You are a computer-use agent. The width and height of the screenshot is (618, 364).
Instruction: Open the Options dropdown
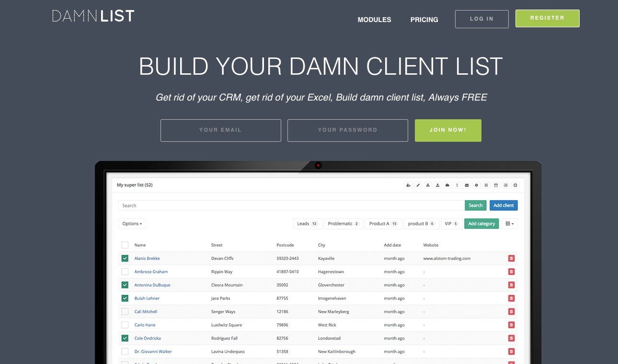coord(132,224)
